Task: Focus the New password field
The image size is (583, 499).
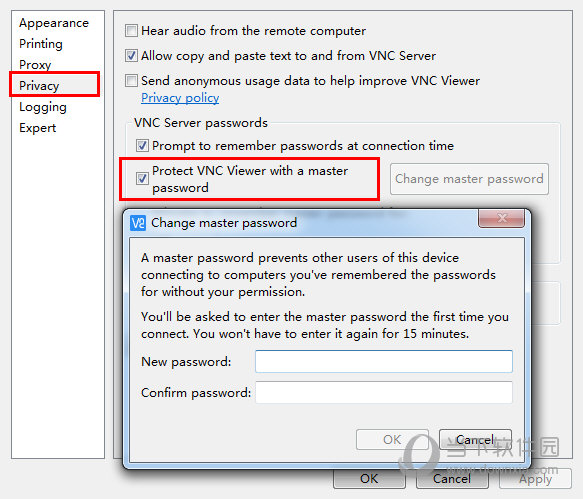Action: [384, 361]
